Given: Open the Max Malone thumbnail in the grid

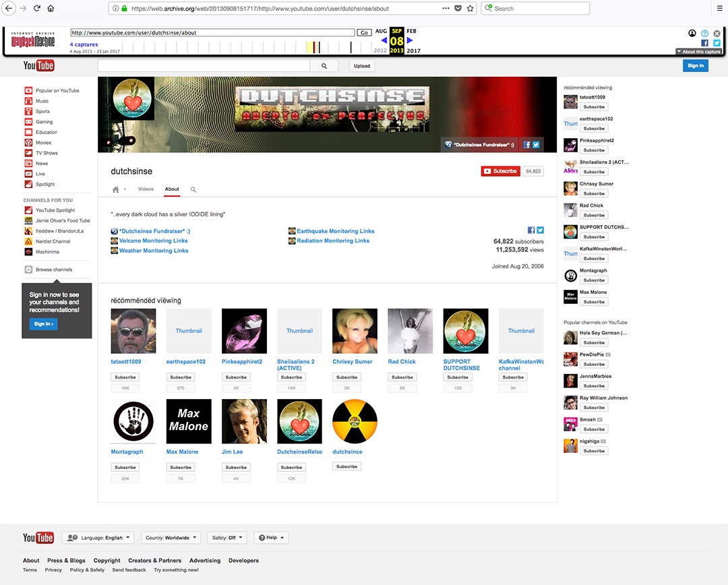Looking at the screenshot, I should coord(189,421).
